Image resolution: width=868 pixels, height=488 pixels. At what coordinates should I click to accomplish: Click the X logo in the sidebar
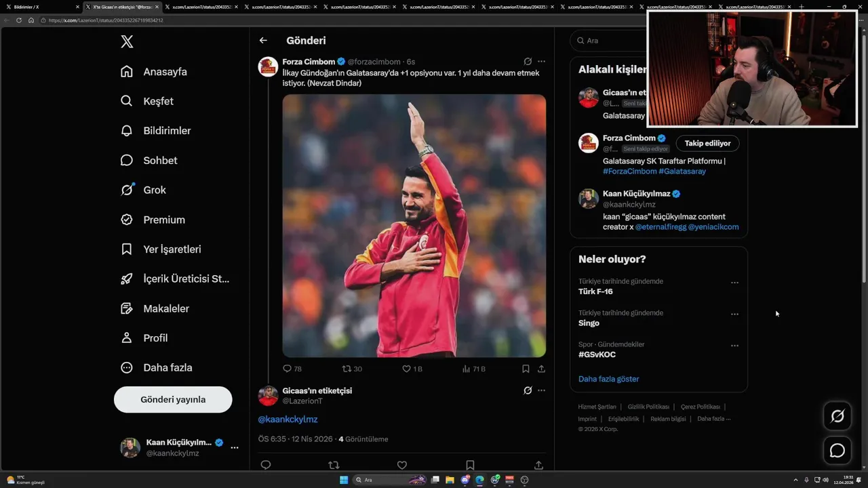click(x=127, y=42)
